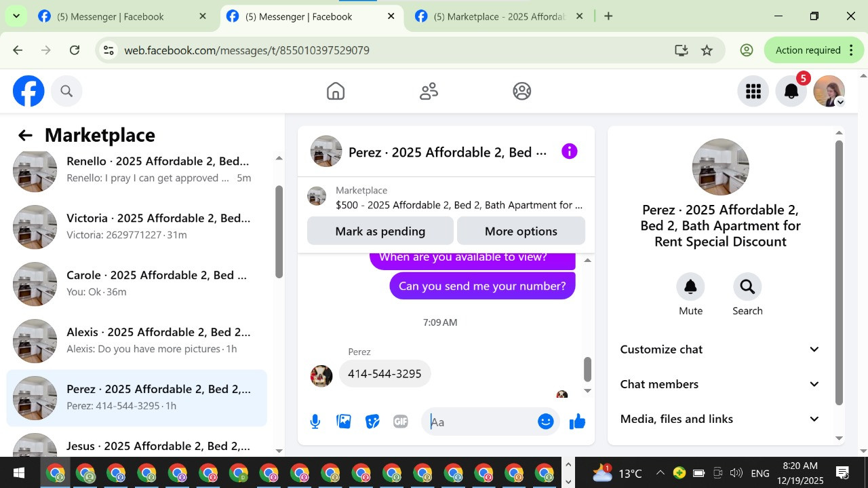Viewport: 868px width, 488px height.
Task: Attach a photo file icon
Action: tap(344, 422)
